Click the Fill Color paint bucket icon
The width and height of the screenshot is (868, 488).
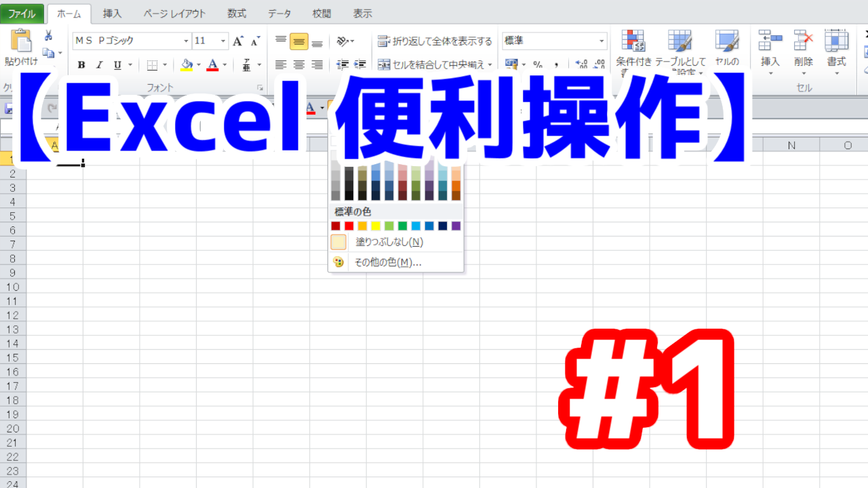(187, 65)
